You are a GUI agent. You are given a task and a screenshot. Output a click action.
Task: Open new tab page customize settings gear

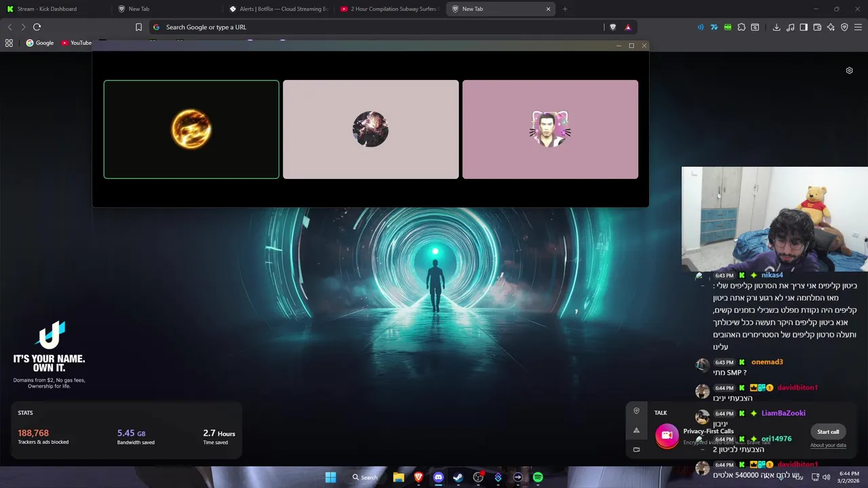849,70
